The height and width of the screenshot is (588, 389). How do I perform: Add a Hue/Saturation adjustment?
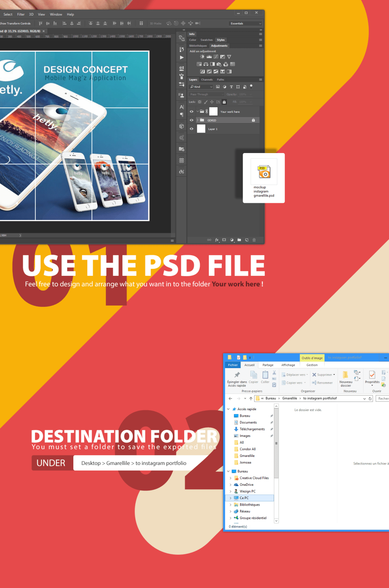[199, 64]
